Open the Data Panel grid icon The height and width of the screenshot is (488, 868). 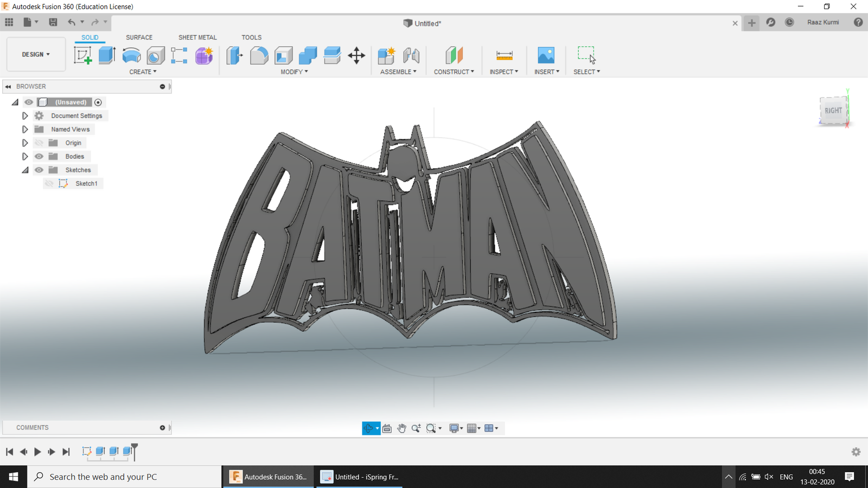pos(9,22)
